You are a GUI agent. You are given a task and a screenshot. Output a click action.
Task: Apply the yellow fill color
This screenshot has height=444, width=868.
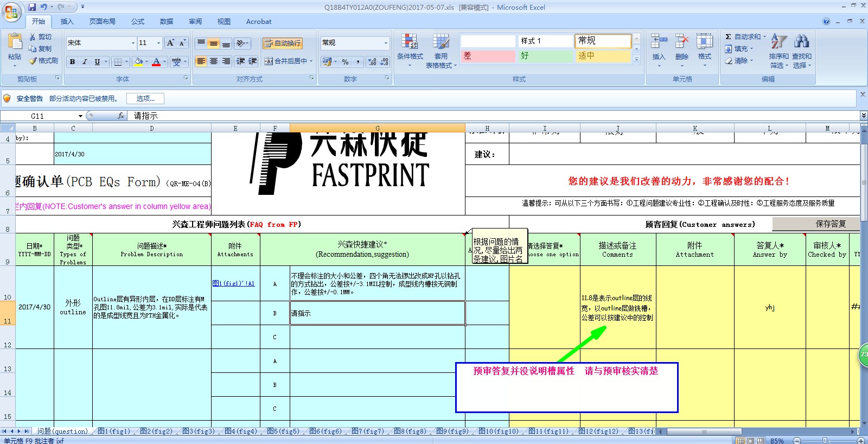(x=139, y=62)
